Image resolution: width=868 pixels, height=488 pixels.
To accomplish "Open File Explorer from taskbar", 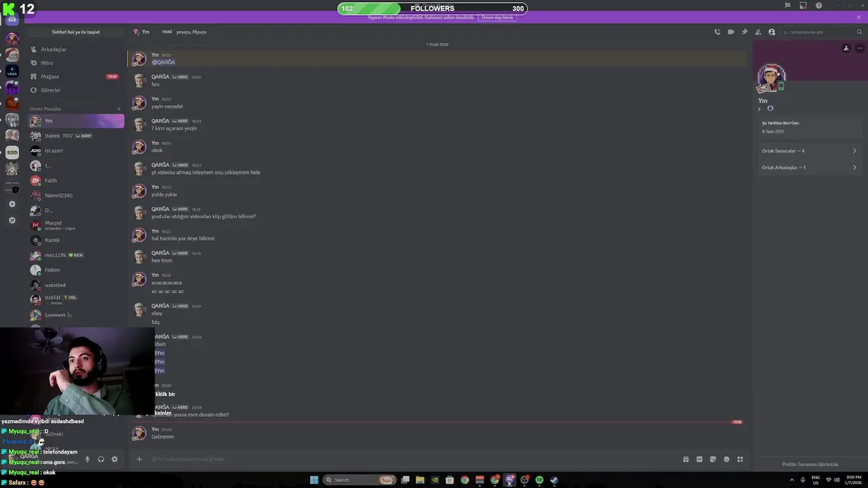I will pos(420,480).
